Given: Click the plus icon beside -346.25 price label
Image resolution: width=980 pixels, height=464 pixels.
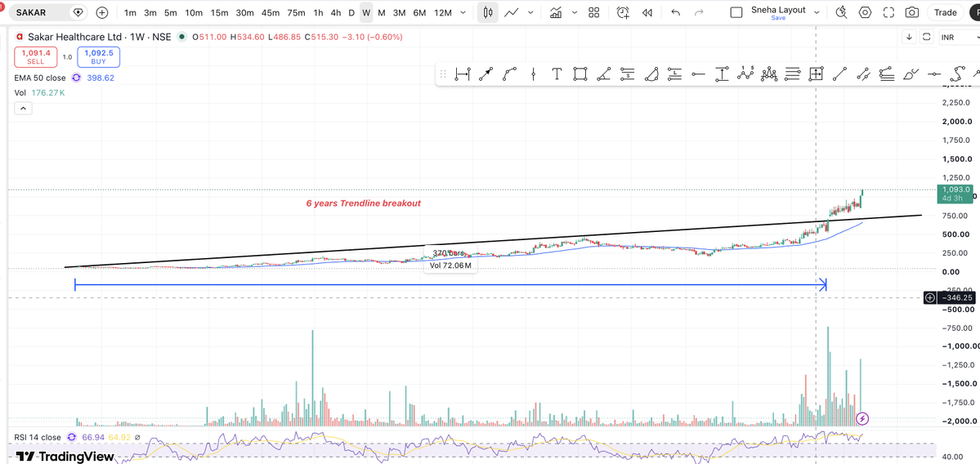Looking at the screenshot, I should coord(930,297).
